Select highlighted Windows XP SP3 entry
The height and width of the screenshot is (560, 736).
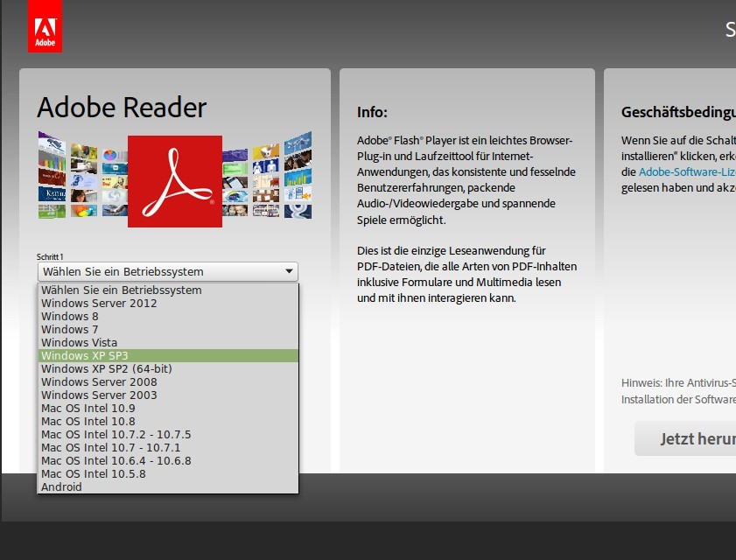[x=84, y=356]
